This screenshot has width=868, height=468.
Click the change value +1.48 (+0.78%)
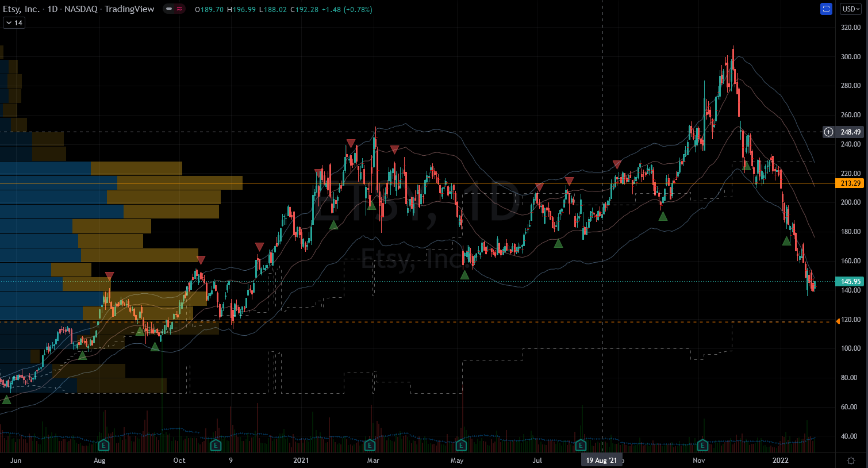pos(347,10)
